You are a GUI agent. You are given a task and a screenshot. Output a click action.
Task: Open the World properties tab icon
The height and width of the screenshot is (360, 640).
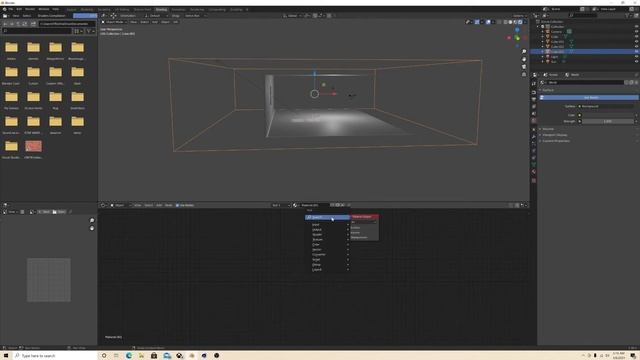(534, 121)
